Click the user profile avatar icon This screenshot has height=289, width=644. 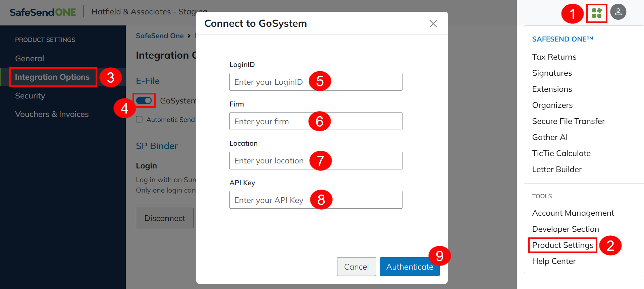(x=618, y=12)
